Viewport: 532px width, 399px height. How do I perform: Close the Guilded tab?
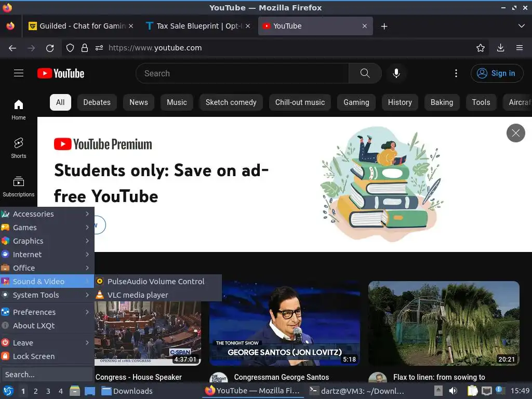point(131,26)
